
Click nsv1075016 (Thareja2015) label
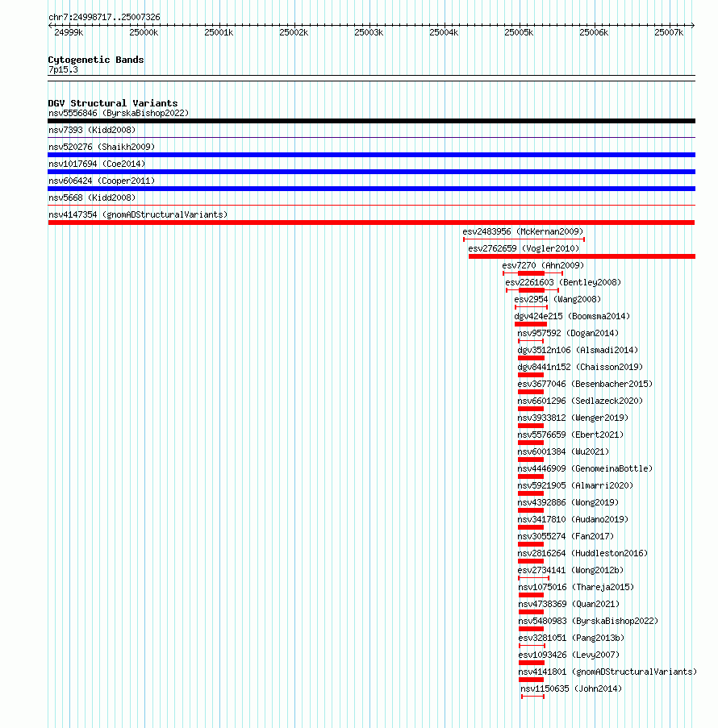[x=576, y=588]
